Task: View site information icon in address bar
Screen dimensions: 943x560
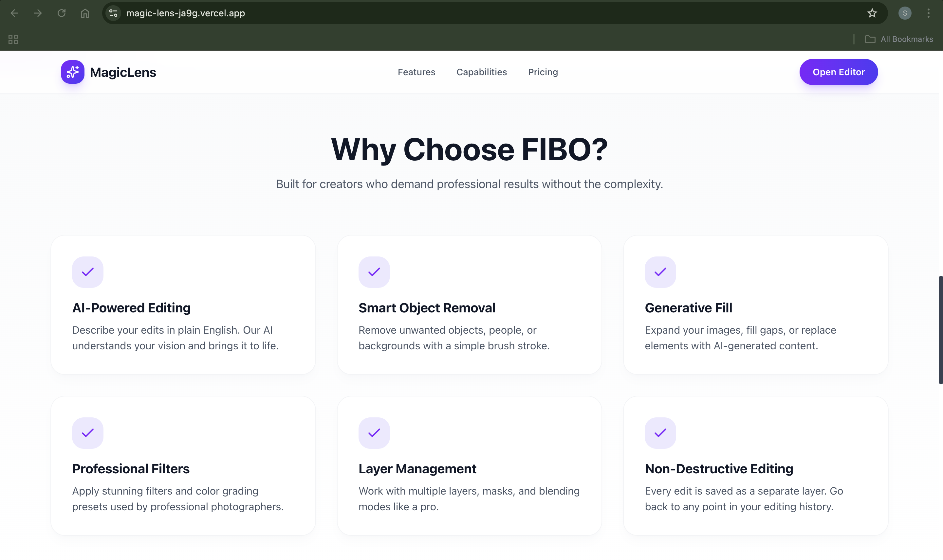Action: click(113, 13)
